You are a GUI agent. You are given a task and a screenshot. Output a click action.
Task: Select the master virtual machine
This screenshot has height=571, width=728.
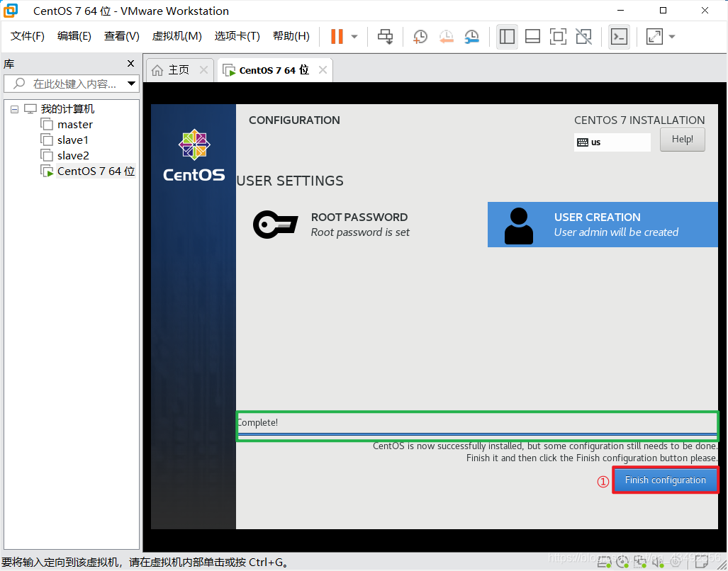74,124
